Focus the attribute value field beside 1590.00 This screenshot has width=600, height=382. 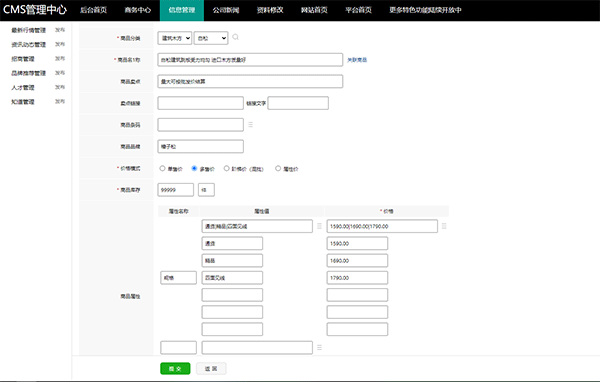(232, 243)
